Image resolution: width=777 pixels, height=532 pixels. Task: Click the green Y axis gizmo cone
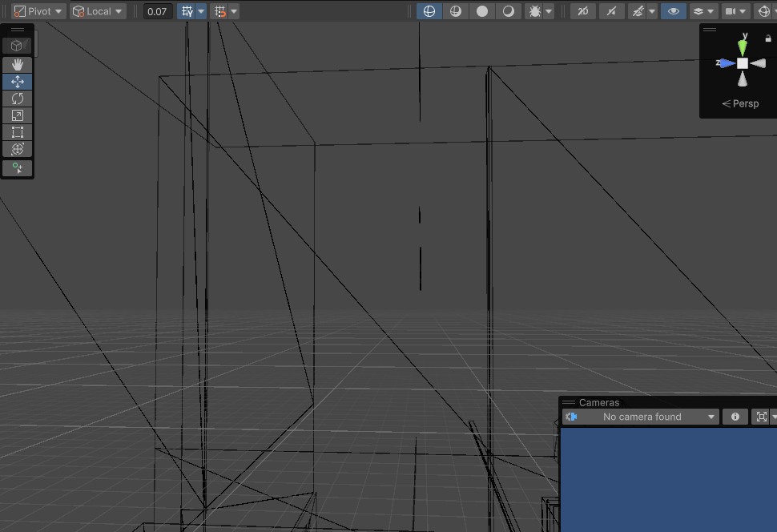click(x=743, y=46)
